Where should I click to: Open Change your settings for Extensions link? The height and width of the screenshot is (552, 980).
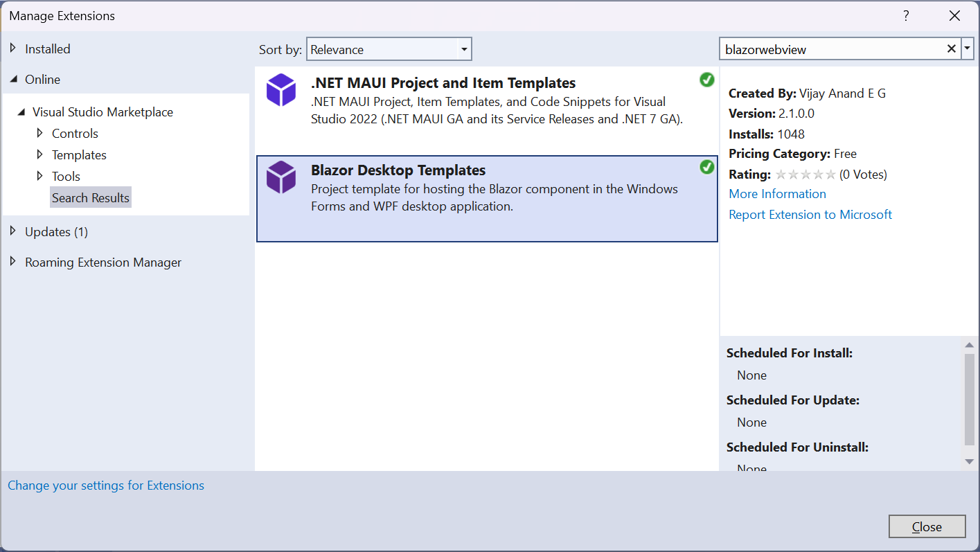click(x=106, y=486)
